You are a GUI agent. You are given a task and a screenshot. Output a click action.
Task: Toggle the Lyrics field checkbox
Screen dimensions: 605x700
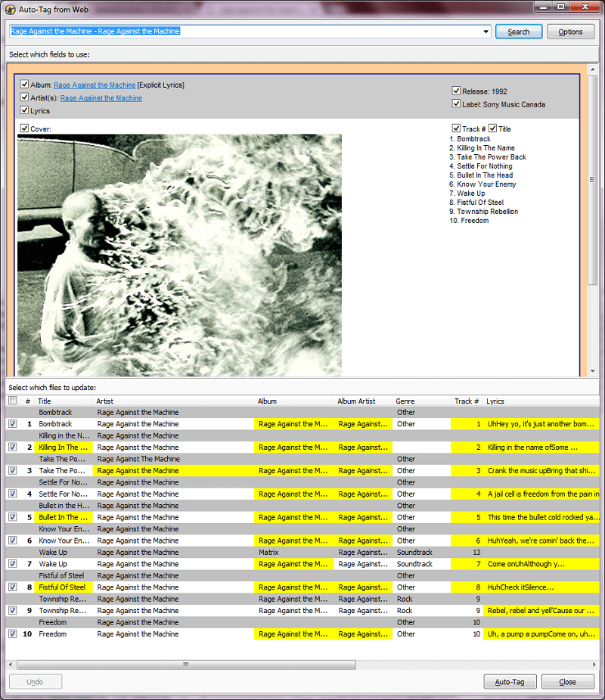pyautogui.click(x=24, y=110)
